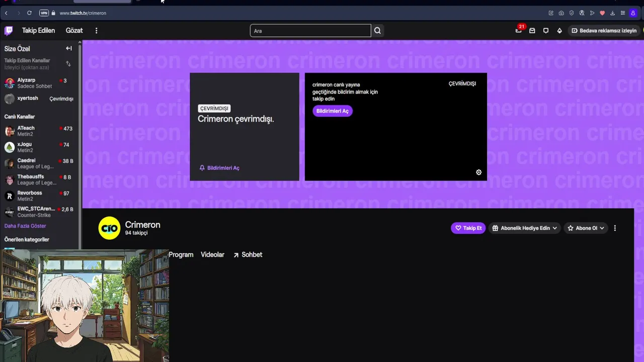Open Thebausffs channel in sidebar
The height and width of the screenshot is (362, 644).
click(39, 179)
